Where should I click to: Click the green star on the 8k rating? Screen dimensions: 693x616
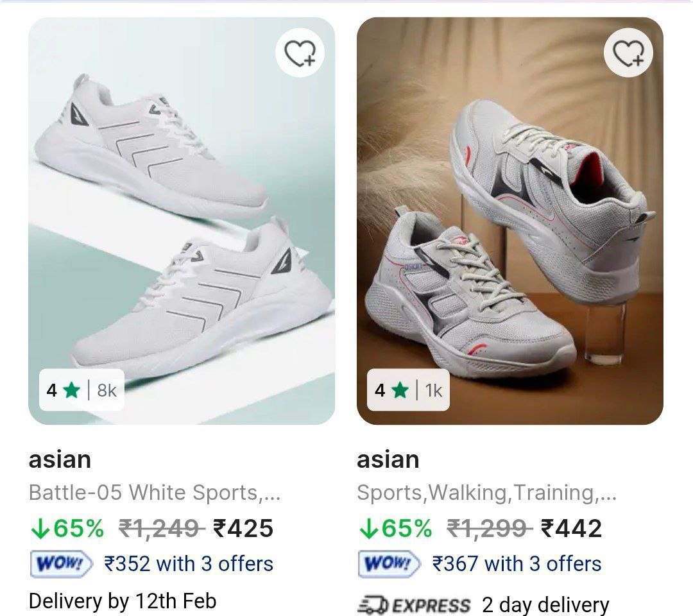[x=71, y=389]
